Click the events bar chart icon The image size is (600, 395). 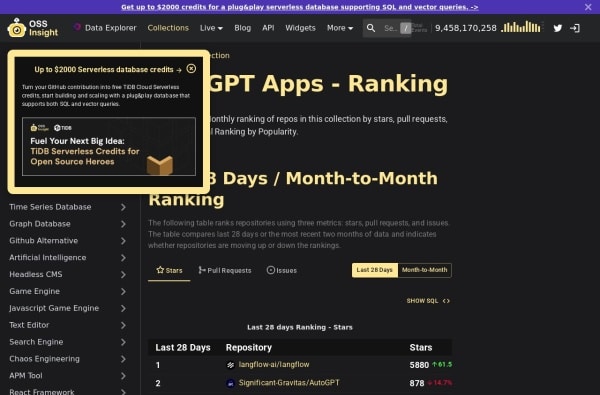pyautogui.click(x=521, y=27)
